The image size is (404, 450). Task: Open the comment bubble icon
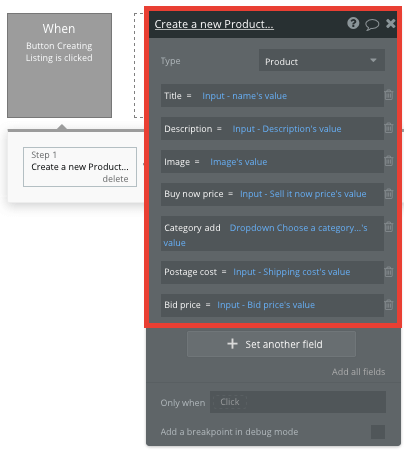[x=372, y=24]
